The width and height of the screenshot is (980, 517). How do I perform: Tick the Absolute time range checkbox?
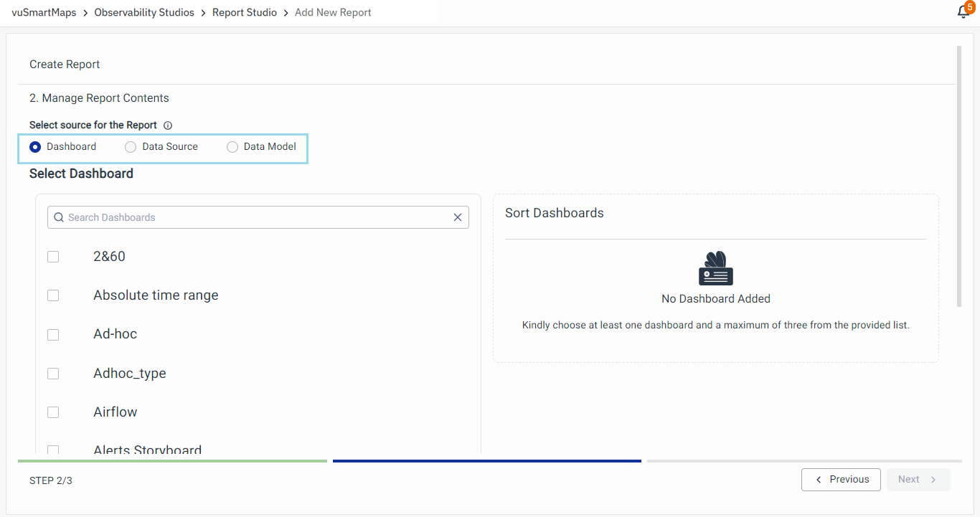tap(53, 295)
